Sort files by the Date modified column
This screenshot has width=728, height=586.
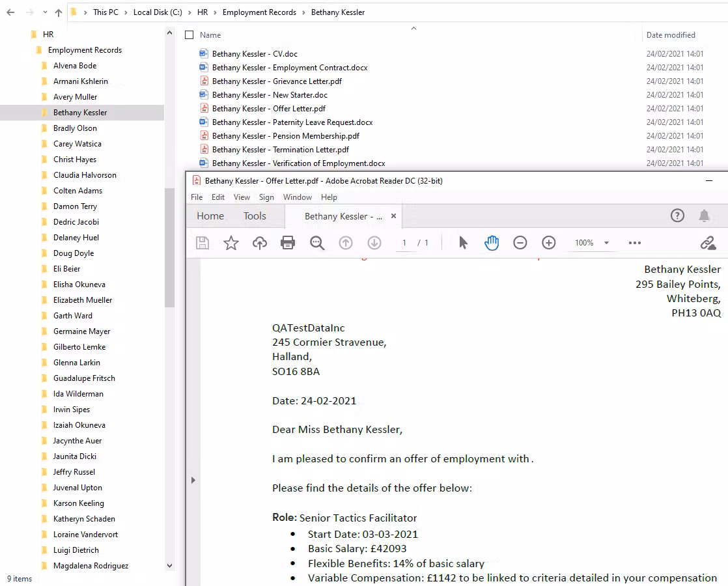pyautogui.click(x=671, y=35)
